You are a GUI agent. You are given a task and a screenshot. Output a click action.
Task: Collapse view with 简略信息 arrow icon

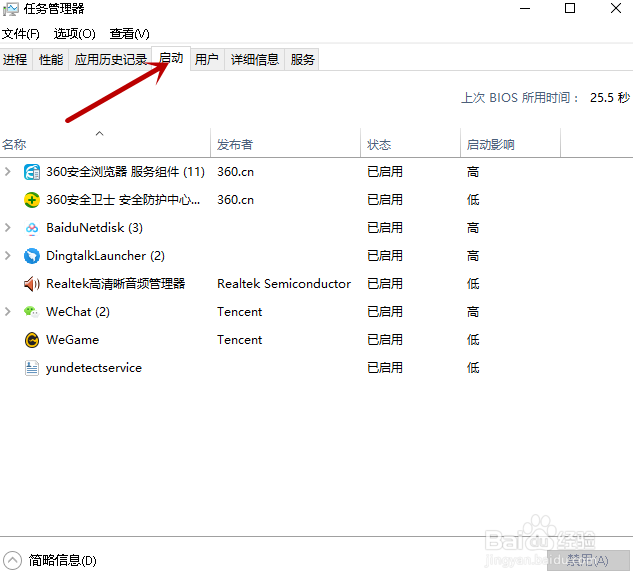click(x=12, y=560)
